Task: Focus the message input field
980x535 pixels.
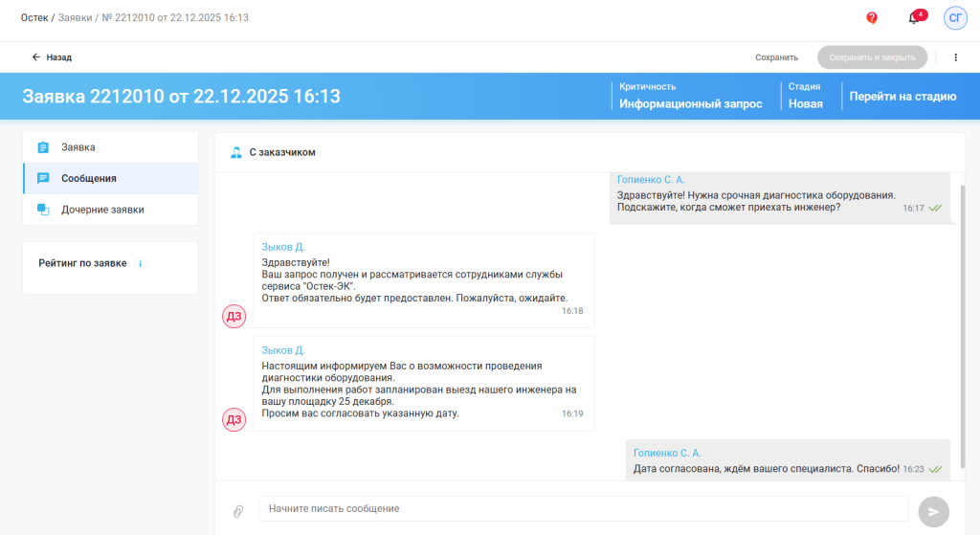Action: (583, 509)
